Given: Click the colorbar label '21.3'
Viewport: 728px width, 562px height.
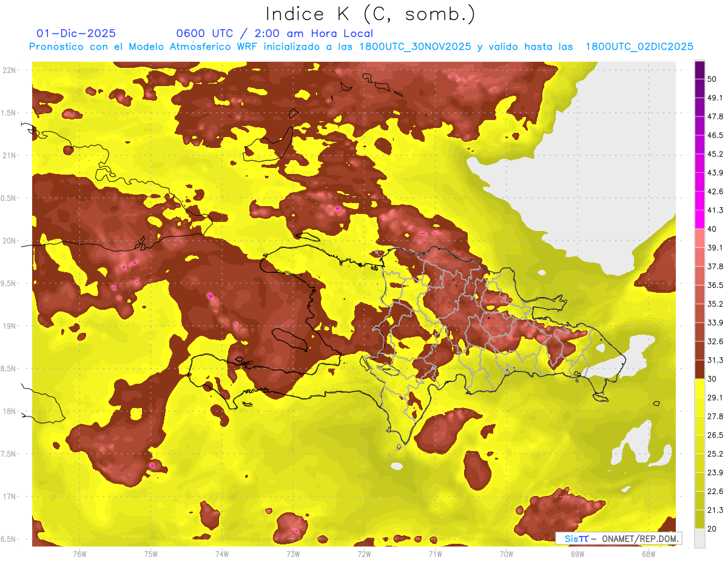Looking at the screenshot, I should (x=715, y=510).
